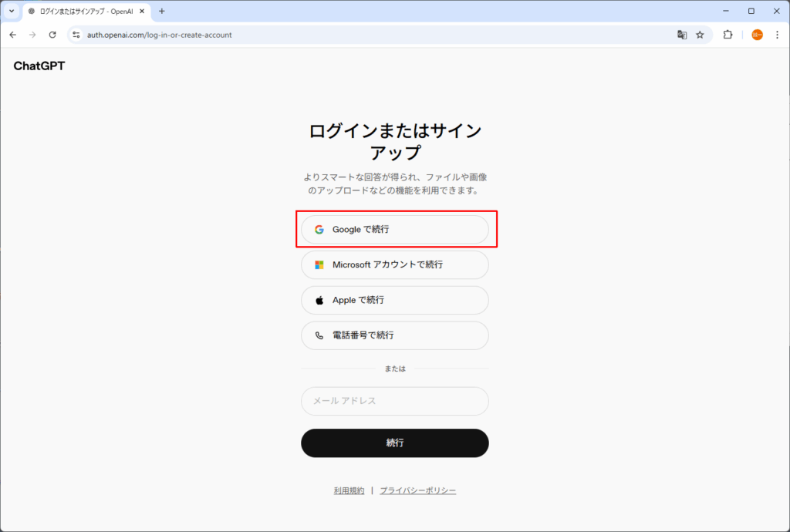790x532 pixels.
Task: Bookmark this page with the star icon
Action: 700,35
